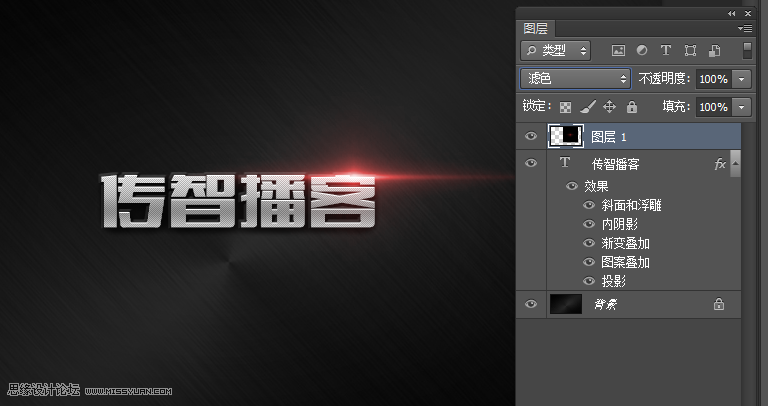The height and width of the screenshot is (406, 768).
Task: Click the 不透明度 100% value field
Action: [714, 79]
